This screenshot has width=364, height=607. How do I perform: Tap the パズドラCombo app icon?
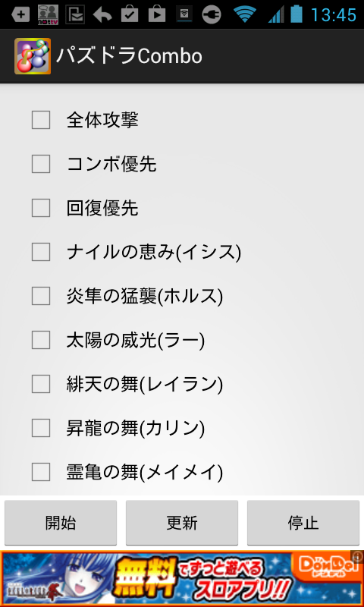(x=33, y=56)
